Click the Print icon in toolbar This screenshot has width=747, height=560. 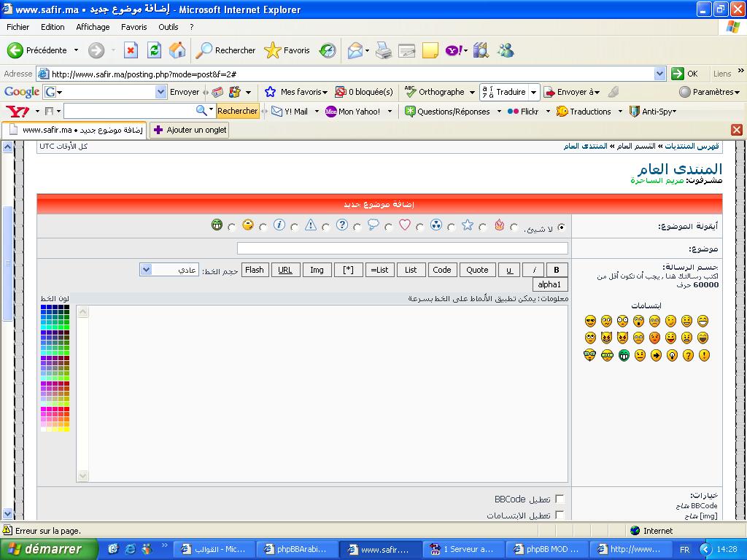point(384,50)
